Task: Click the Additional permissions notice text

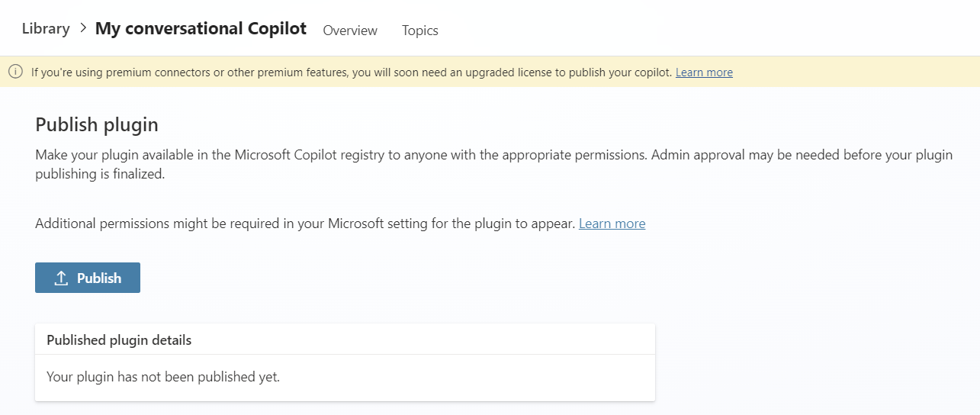Action: [305, 224]
